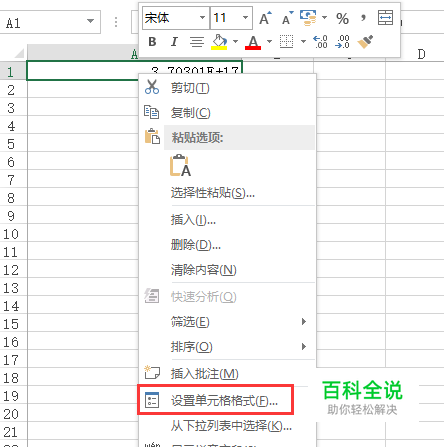The image size is (444, 447).
Task: Expand the borders dropdown arrow
Action: coord(303,42)
